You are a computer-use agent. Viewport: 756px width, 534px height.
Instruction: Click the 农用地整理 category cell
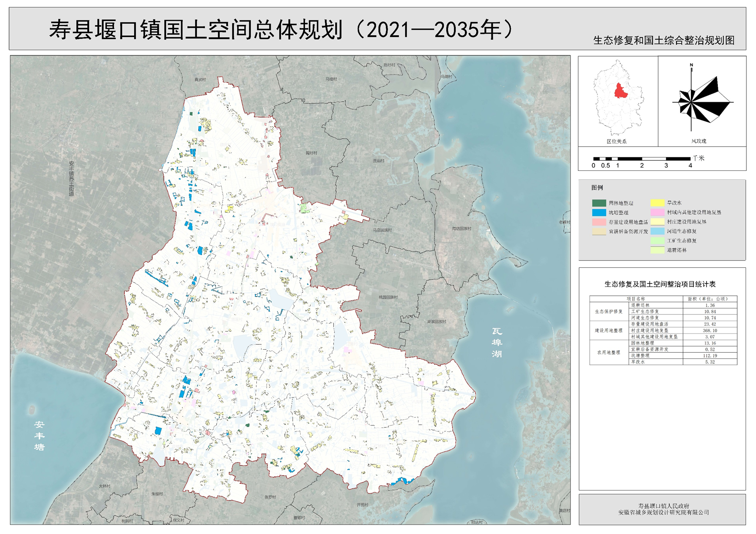coord(609,353)
